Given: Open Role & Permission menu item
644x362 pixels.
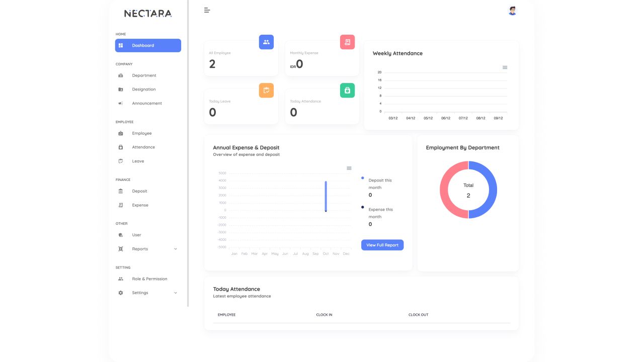Looking at the screenshot, I should click(x=148, y=279).
